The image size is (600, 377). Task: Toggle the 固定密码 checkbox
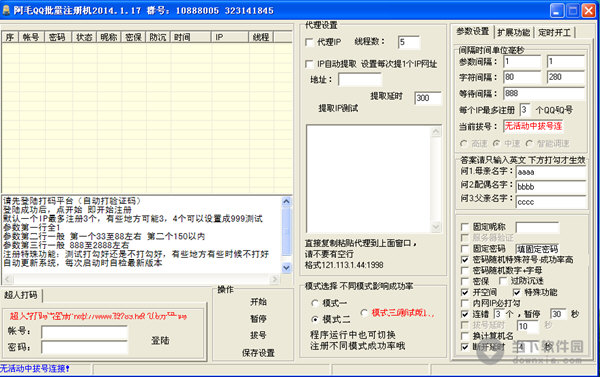[465, 249]
